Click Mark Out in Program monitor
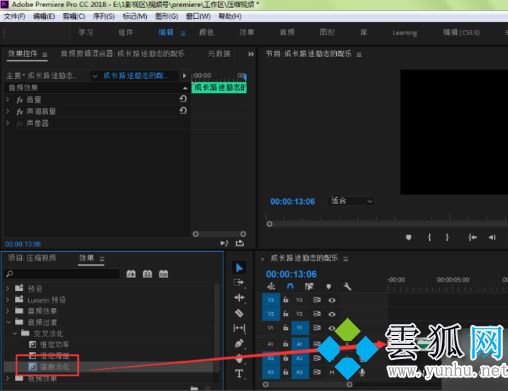 coord(447,237)
